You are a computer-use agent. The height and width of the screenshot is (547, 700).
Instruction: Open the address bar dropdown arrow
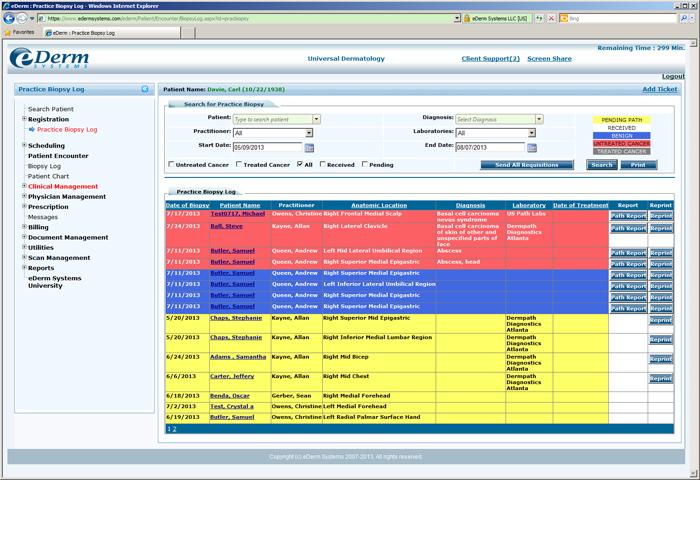457,18
